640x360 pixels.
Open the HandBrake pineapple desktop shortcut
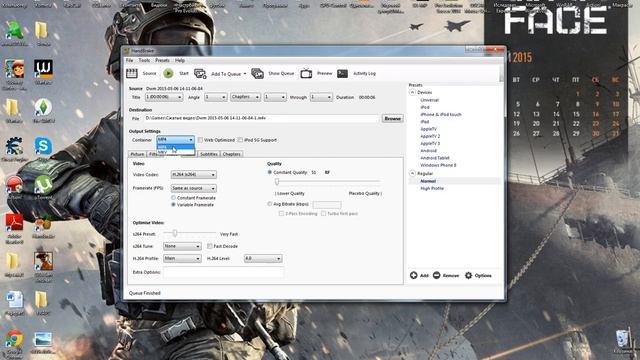click(43, 223)
